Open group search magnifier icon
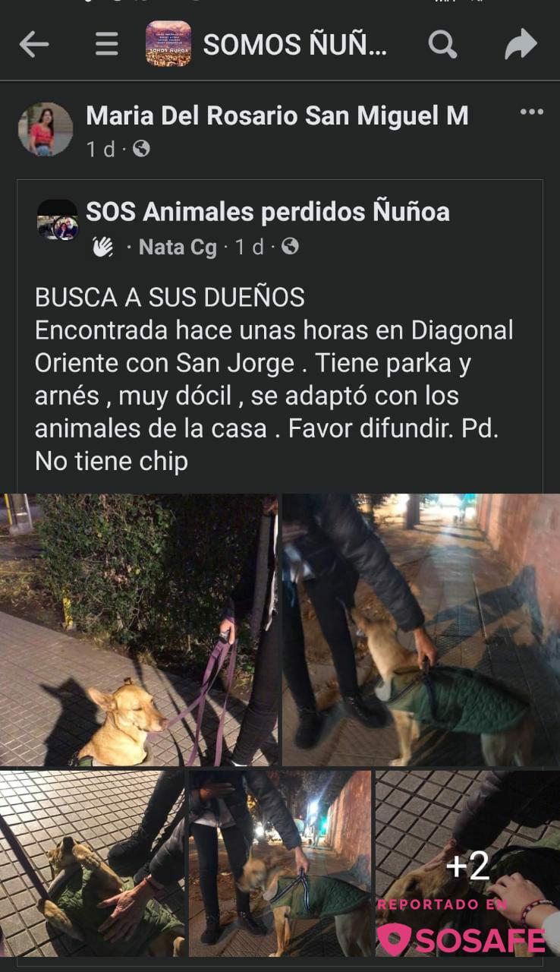 click(x=443, y=45)
